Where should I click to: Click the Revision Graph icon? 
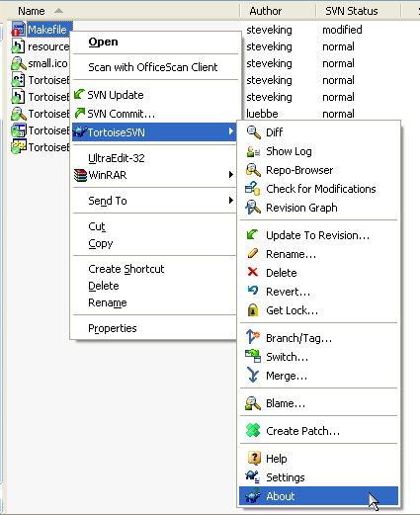click(x=253, y=208)
